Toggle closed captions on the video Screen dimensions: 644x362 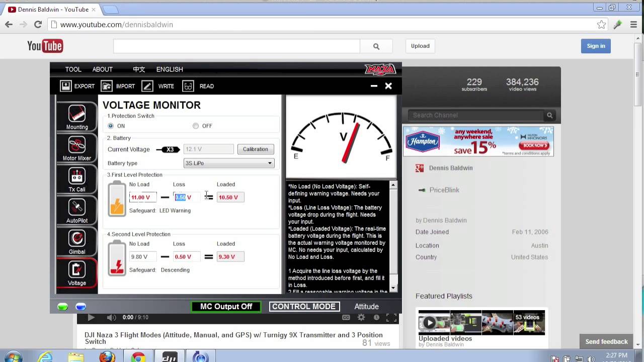point(346,317)
